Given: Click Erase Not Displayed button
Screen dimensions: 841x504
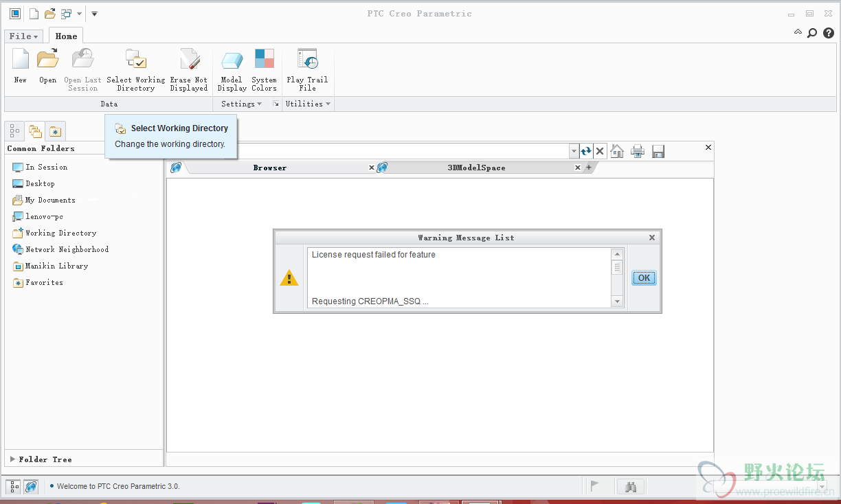Looking at the screenshot, I should click(x=189, y=69).
